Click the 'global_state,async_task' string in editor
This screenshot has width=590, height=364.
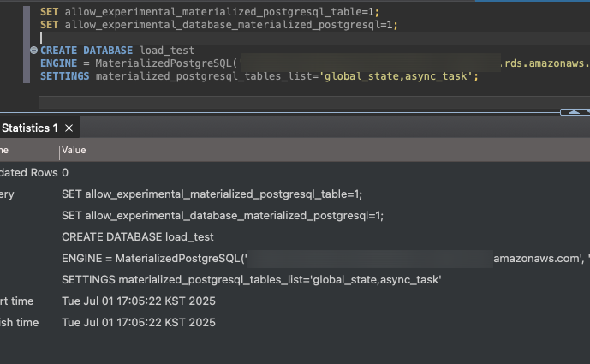[396, 76]
